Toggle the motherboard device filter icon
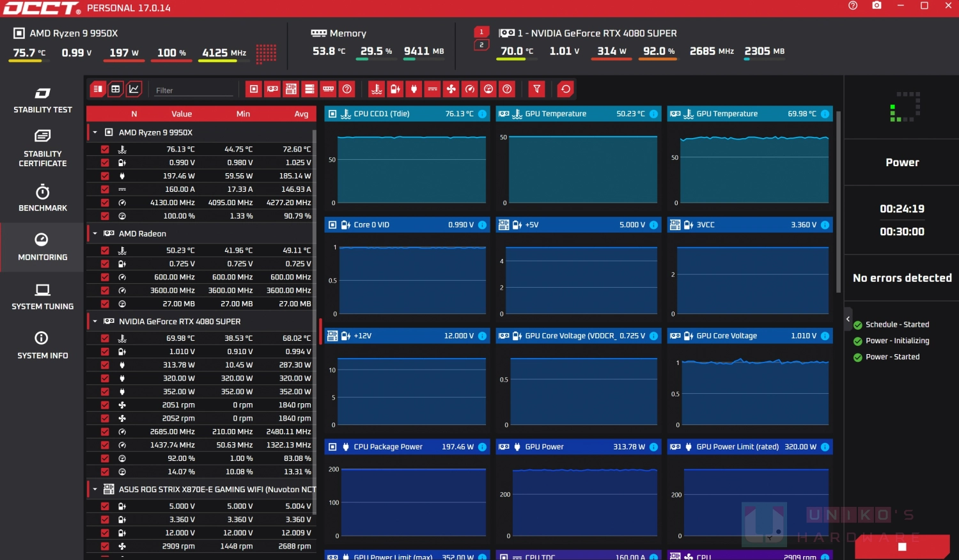Screen dimensions: 959x560 coord(291,89)
